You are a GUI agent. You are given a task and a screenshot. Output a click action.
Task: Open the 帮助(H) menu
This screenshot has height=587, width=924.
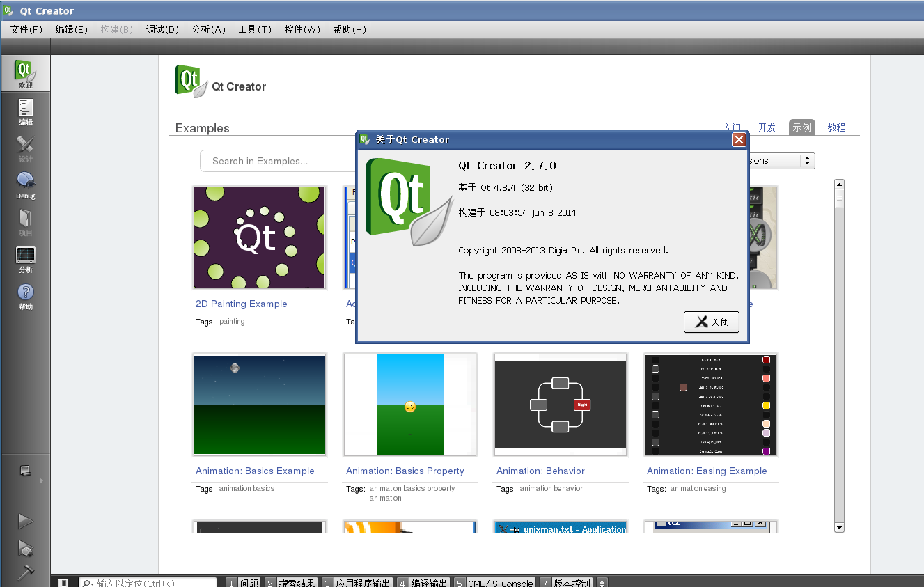[350, 29]
